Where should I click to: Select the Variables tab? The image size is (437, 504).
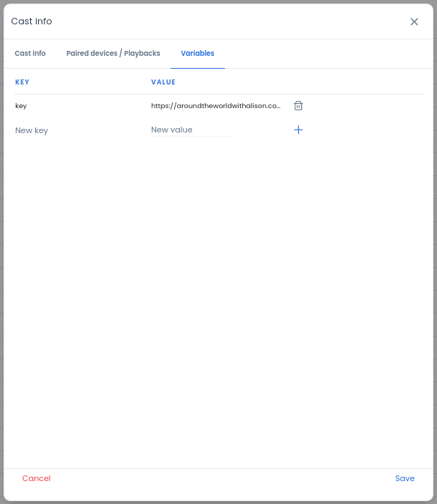tap(198, 54)
